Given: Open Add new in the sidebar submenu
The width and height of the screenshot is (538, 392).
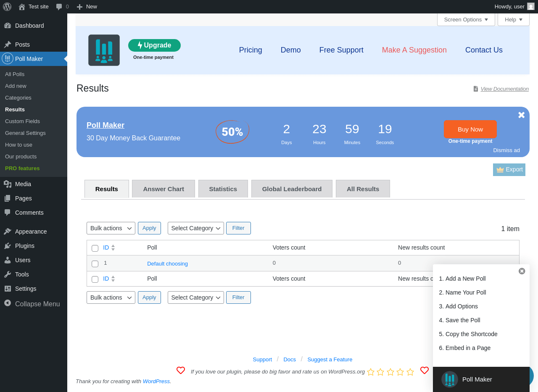Looking at the screenshot, I should [16, 86].
